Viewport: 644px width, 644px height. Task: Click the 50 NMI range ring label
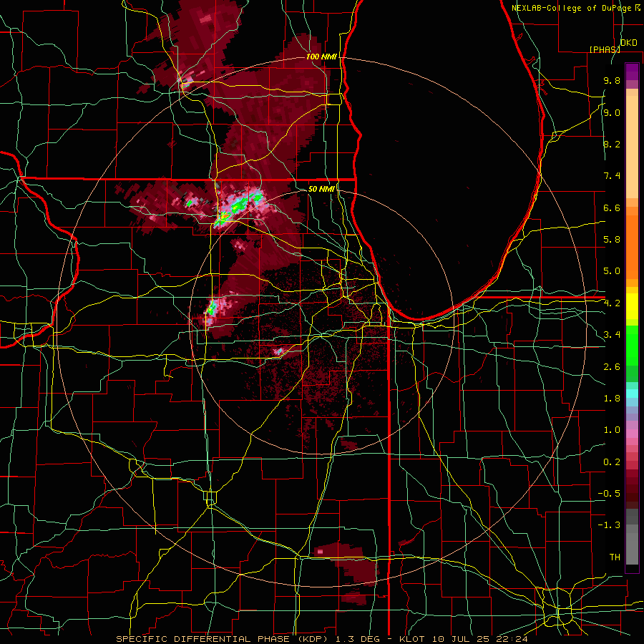click(x=321, y=189)
